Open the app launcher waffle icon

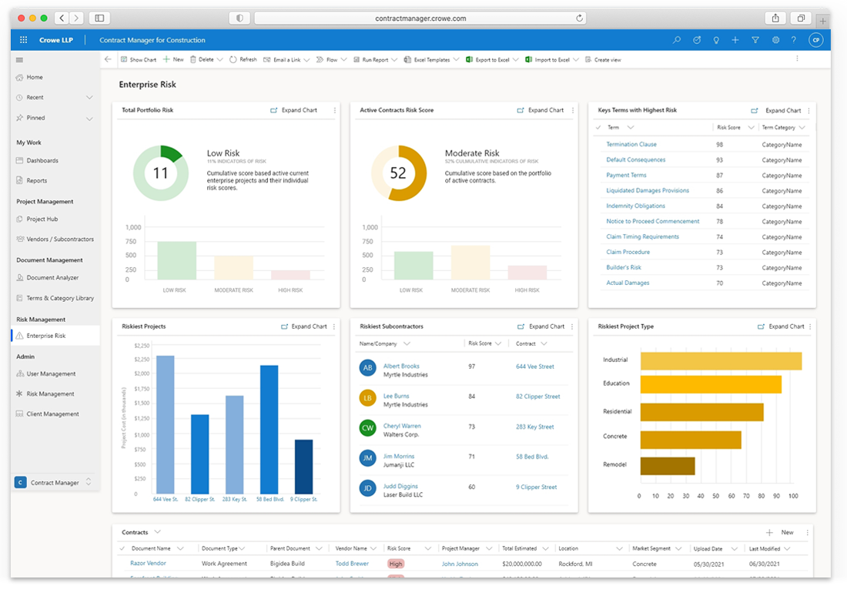[24, 40]
